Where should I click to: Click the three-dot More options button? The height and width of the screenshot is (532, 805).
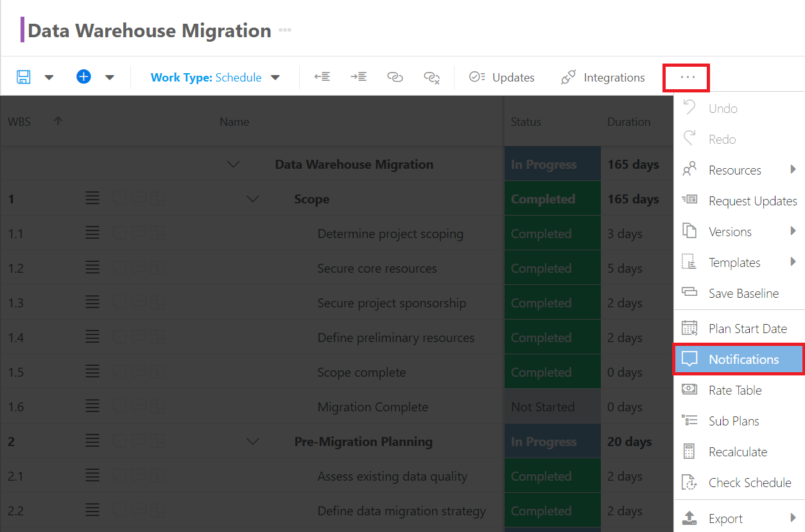point(687,77)
